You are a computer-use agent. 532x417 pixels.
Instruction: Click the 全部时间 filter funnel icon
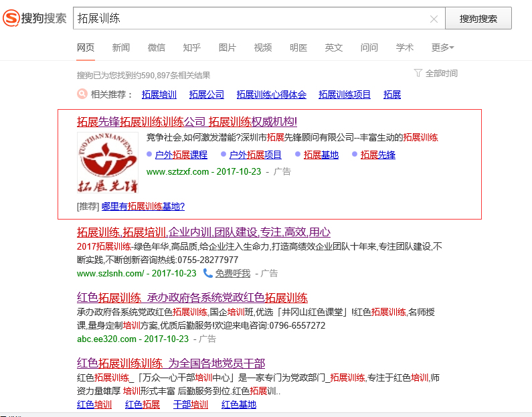[x=418, y=73]
